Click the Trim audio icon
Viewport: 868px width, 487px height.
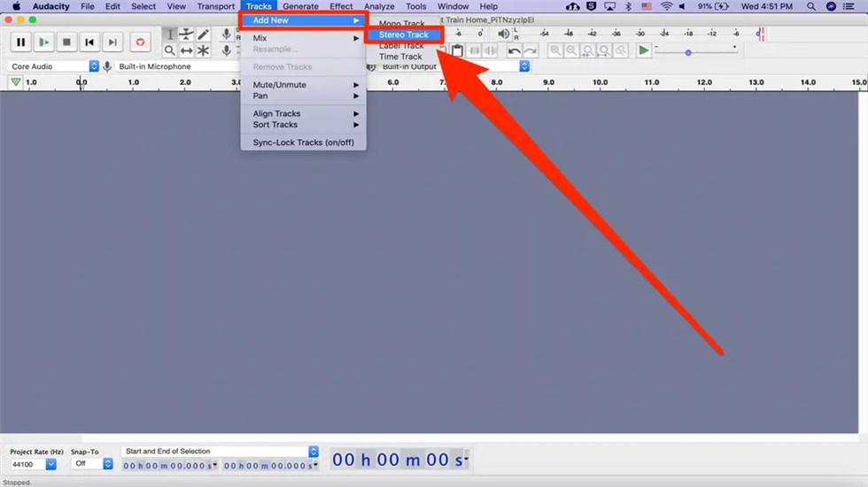tap(475, 50)
